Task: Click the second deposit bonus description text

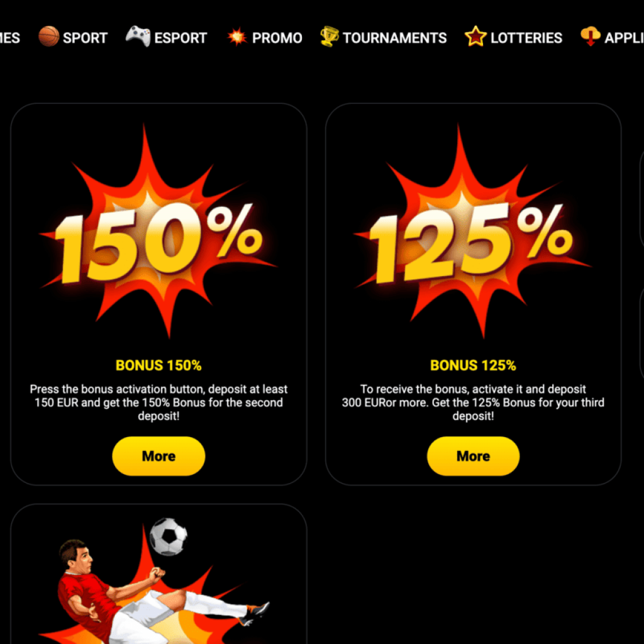Action: pyautogui.click(x=158, y=402)
